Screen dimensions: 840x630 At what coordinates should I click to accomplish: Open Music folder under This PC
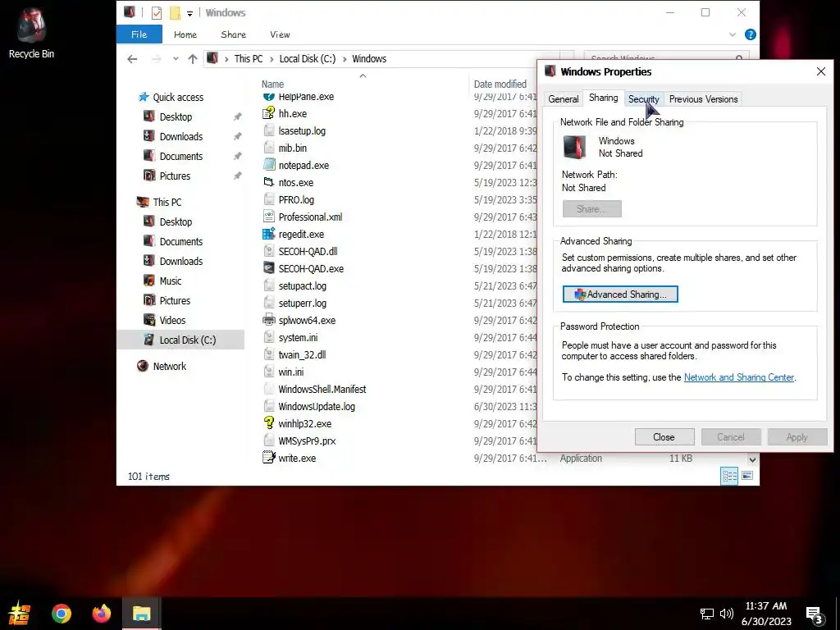coord(171,281)
